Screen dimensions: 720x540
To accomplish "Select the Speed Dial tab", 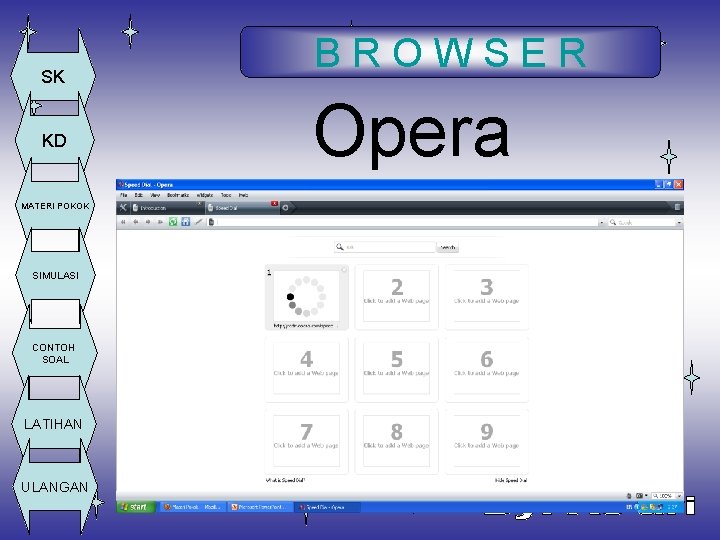I will (242, 208).
